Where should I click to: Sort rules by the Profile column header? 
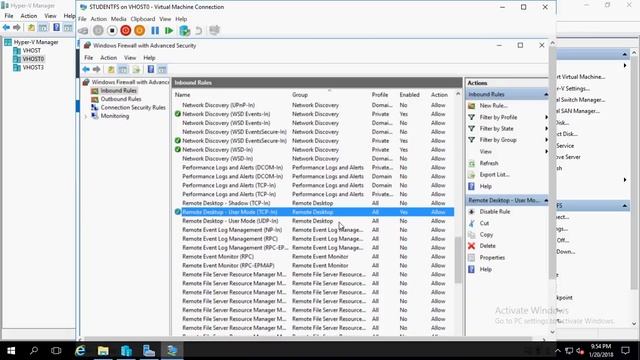coord(380,95)
